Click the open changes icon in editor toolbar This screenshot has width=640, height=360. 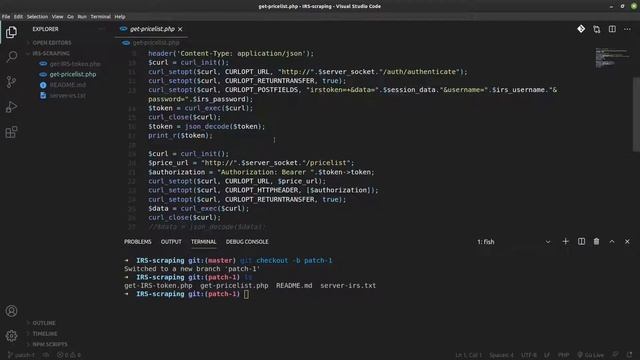tap(597, 29)
